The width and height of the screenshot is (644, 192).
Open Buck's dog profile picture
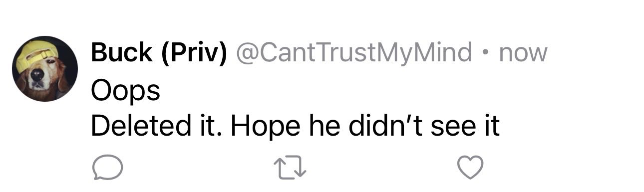[x=45, y=69]
